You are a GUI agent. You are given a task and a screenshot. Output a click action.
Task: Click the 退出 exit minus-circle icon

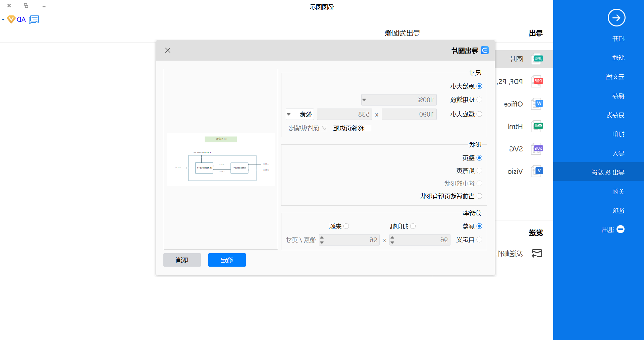[x=621, y=229]
